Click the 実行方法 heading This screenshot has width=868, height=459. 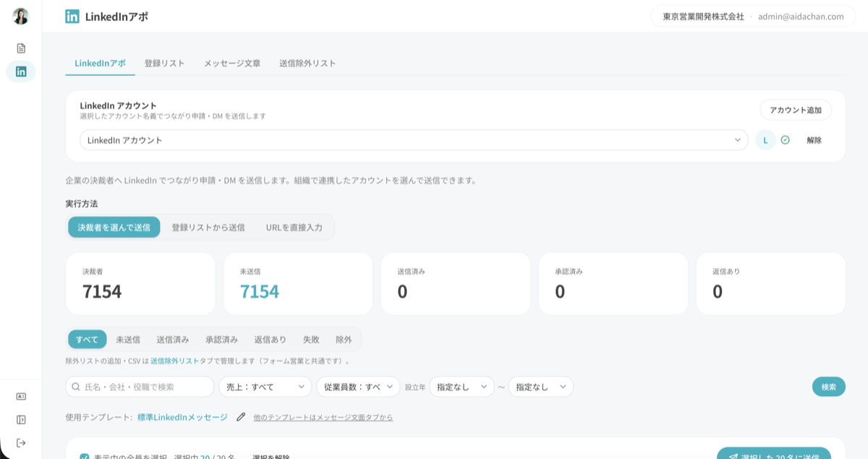point(82,204)
